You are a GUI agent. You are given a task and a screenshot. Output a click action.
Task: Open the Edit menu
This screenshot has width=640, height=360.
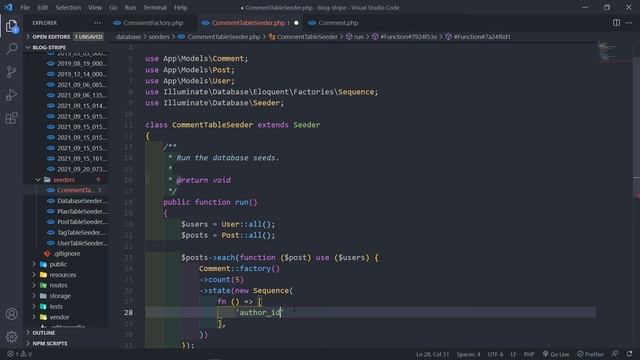coord(42,7)
